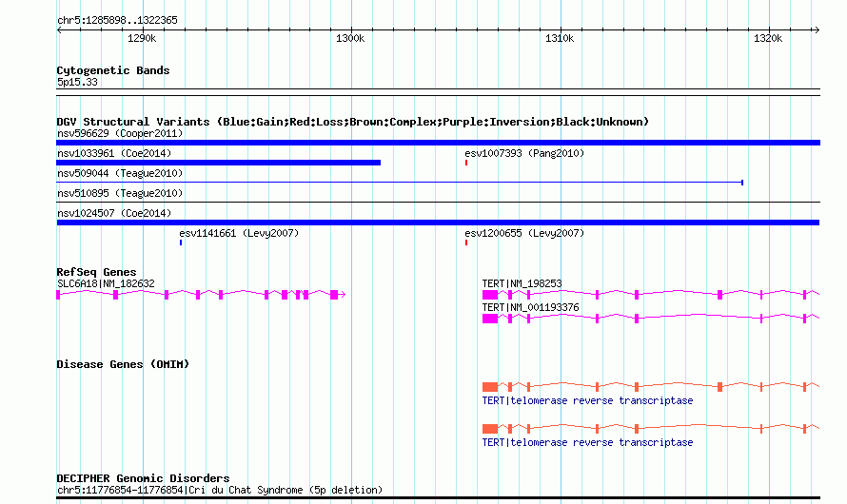Click the DGV Structural Variants track title

click(353, 122)
